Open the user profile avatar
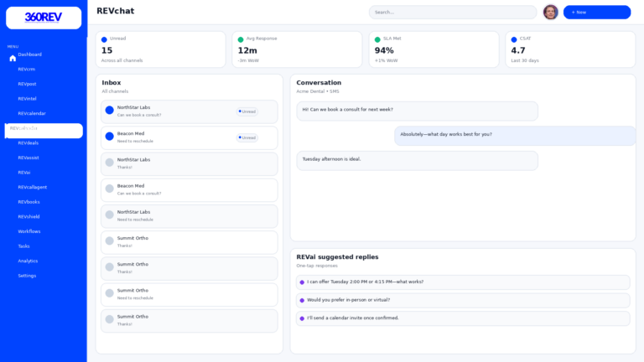 pos(550,12)
